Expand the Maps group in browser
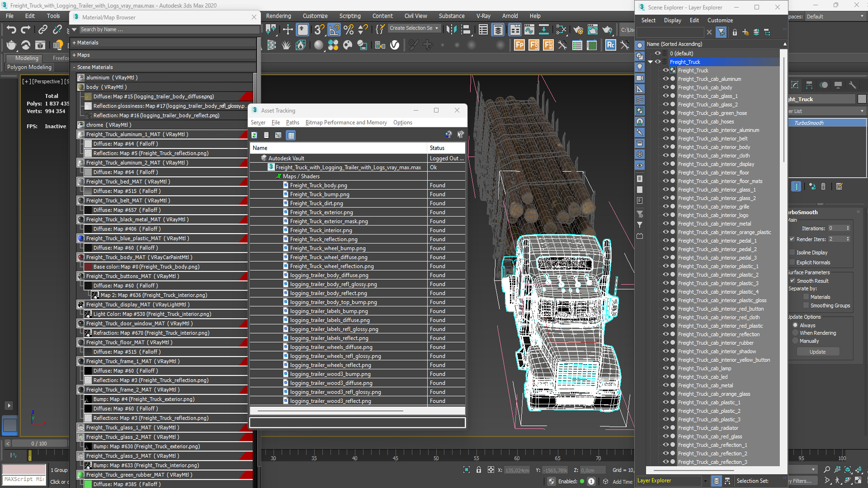Viewport: 868px width, 488px height. 74,55
